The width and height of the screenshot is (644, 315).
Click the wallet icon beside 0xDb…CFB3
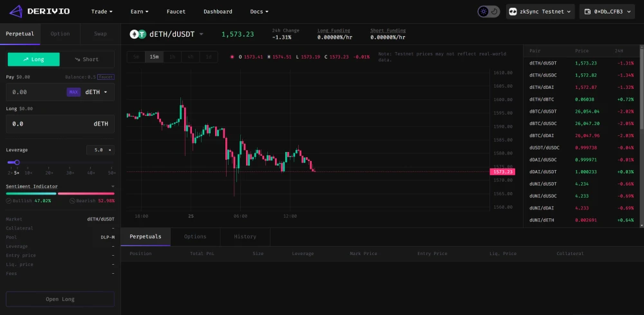coord(587,12)
